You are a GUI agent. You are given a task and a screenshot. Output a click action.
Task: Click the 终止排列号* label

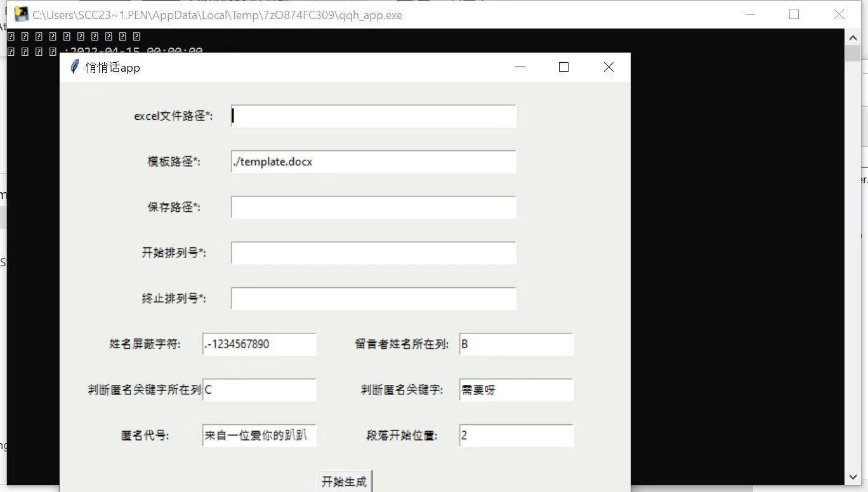pyautogui.click(x=174, y=299)
